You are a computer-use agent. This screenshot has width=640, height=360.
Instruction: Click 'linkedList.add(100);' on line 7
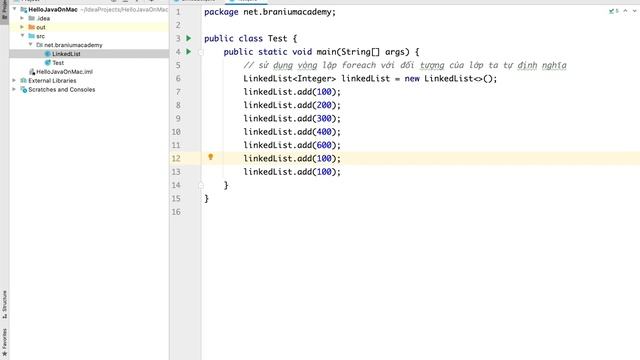(292, 92)
